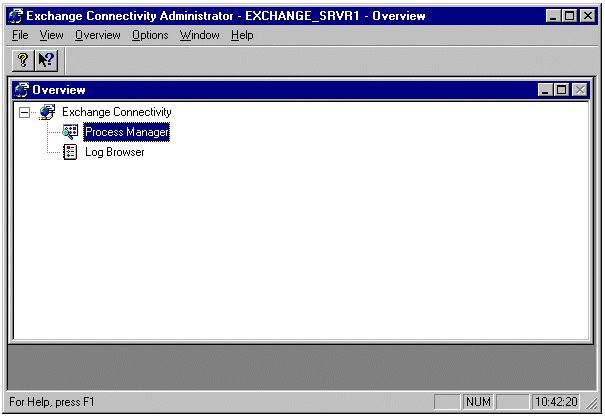Open the File menu
This screenshot has height=417, width=605.
pyautogui.click(x=20, y=35)
